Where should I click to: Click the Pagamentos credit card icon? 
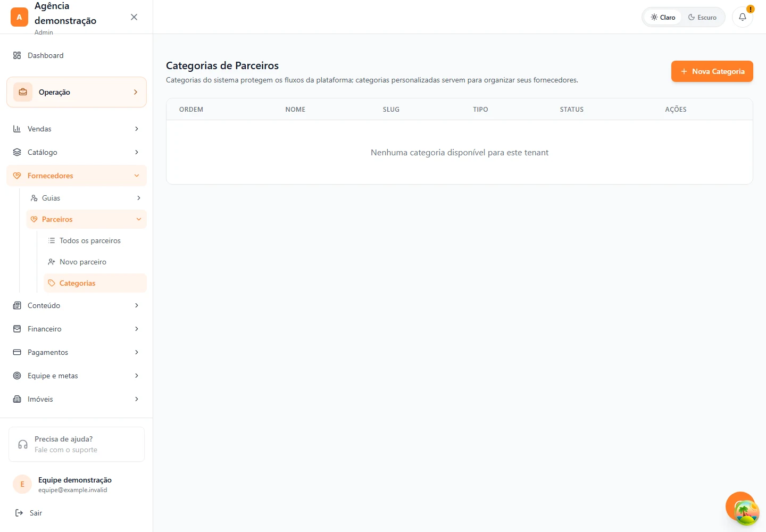17,352
